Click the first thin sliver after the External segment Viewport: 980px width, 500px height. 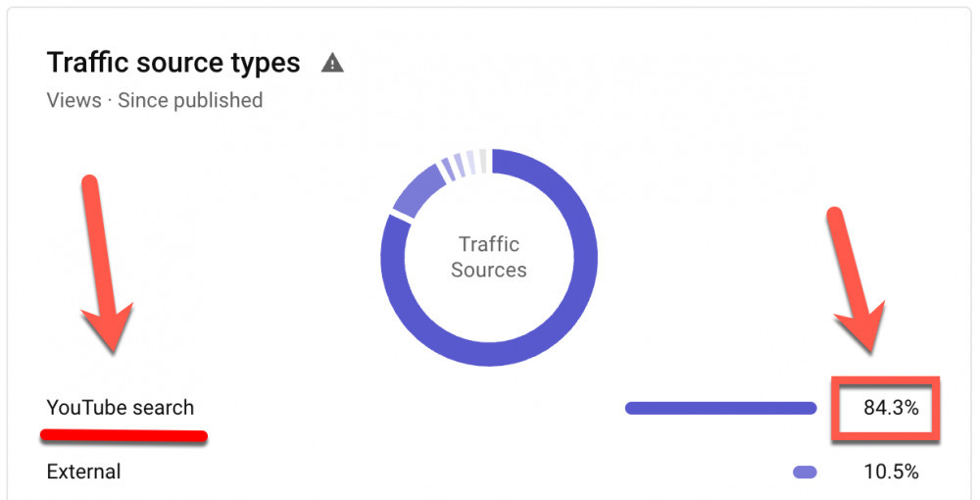click(447, 169)
